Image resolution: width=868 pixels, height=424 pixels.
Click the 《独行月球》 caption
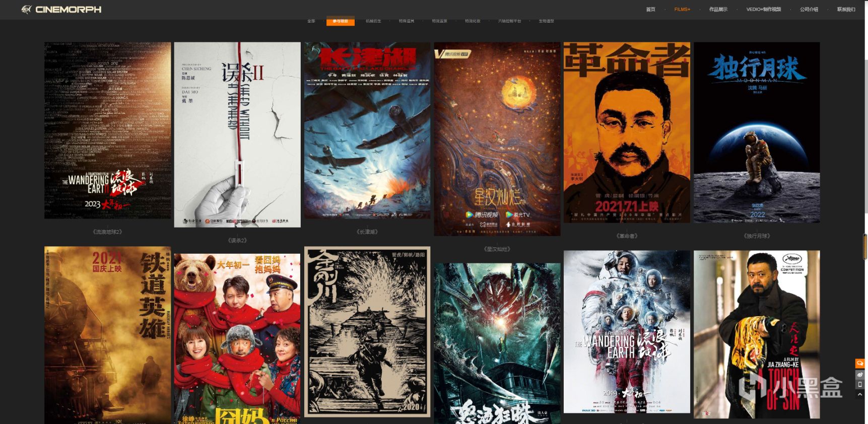[757, 236]
